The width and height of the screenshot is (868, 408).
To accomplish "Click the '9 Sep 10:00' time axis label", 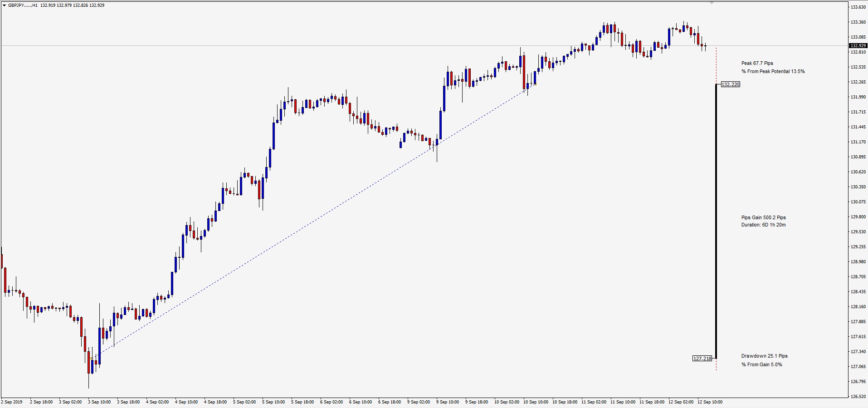I will [x=447, y=402].
